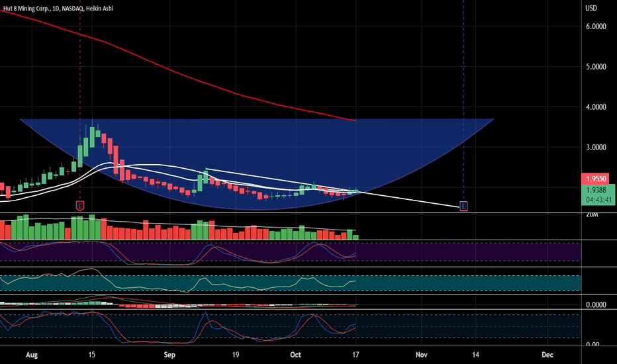Click the teal-shaded RSI indicator pane
Screen dimensions: 617x364
pyautogui.click(x=291, y=283)
